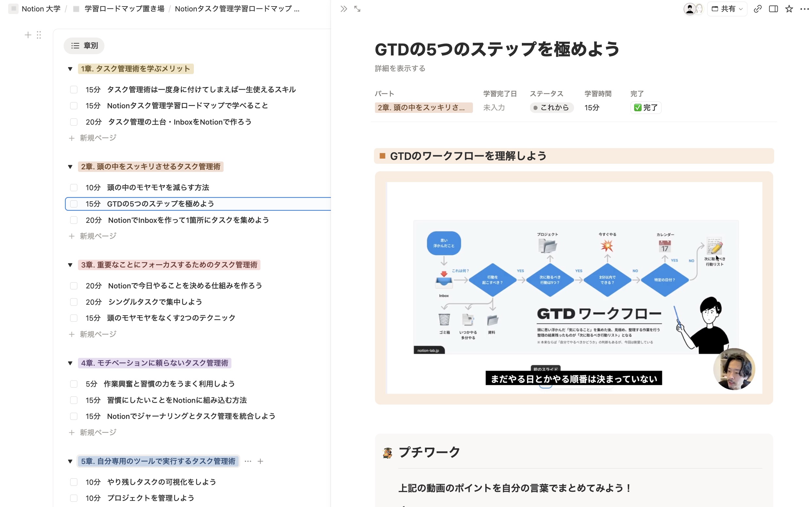Viewport: 812px width, 507px height.
Task: Collapse the 2章 group triangle
Action: point(70,167)
